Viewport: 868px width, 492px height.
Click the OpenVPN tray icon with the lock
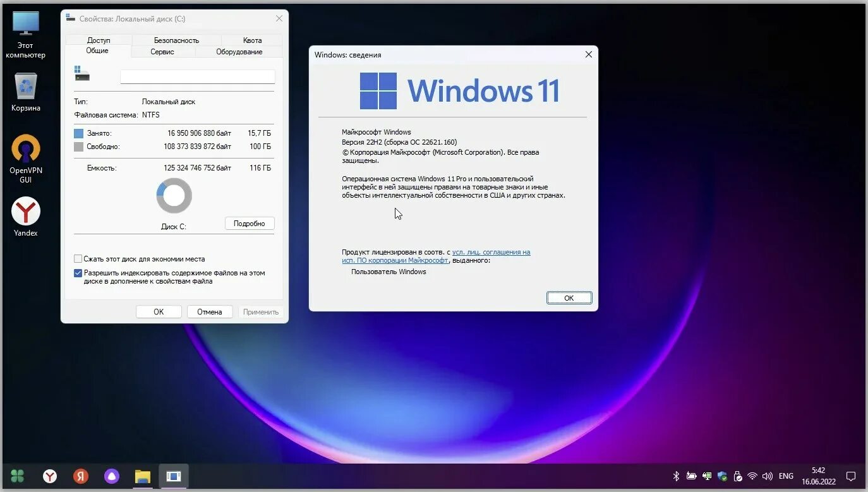[x=706, y=476]
